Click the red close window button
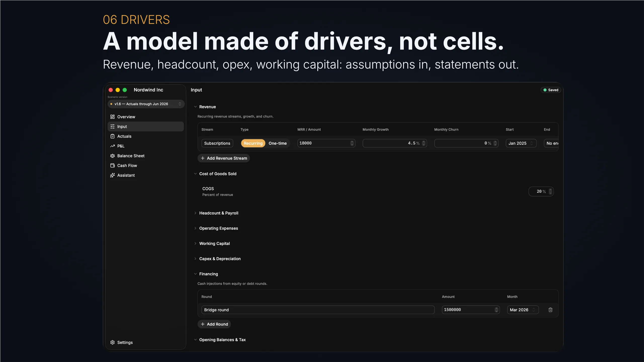The height and width of the screenshot is (362, 644). pos(110,90)
